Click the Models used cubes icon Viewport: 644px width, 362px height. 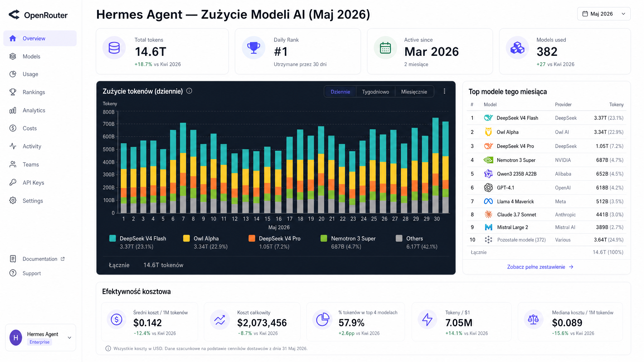click(517, 48)
